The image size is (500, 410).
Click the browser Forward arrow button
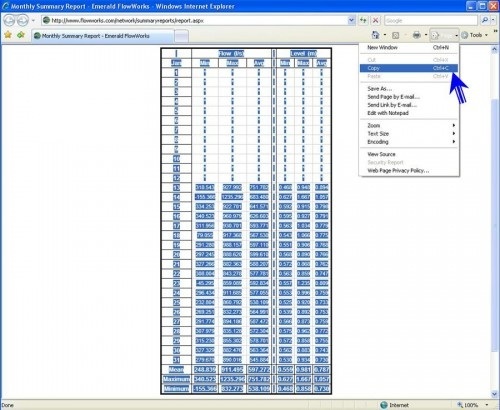point(22,21)
